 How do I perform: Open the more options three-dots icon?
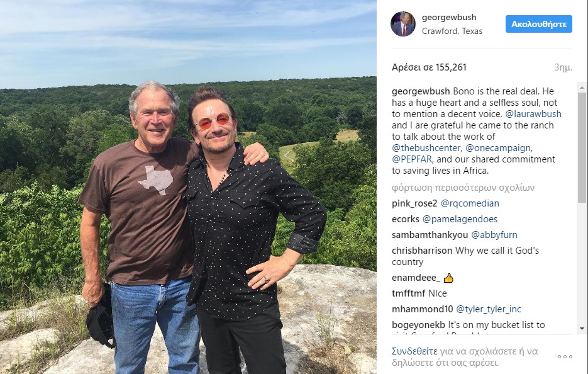tap(565, 356)
